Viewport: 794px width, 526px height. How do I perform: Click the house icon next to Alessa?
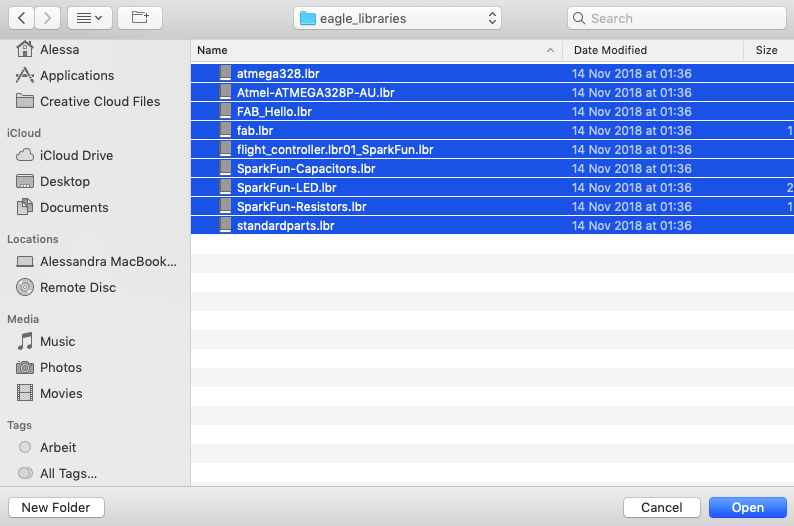[25, 49]
